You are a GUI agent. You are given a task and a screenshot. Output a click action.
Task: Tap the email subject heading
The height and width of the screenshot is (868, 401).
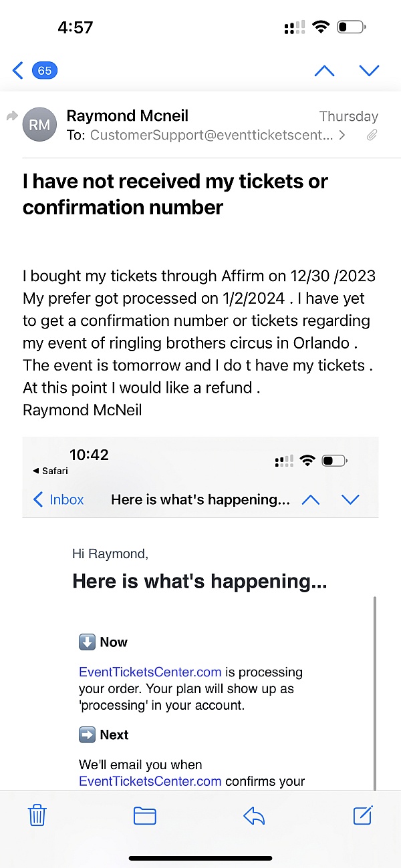tap(175, 194)
